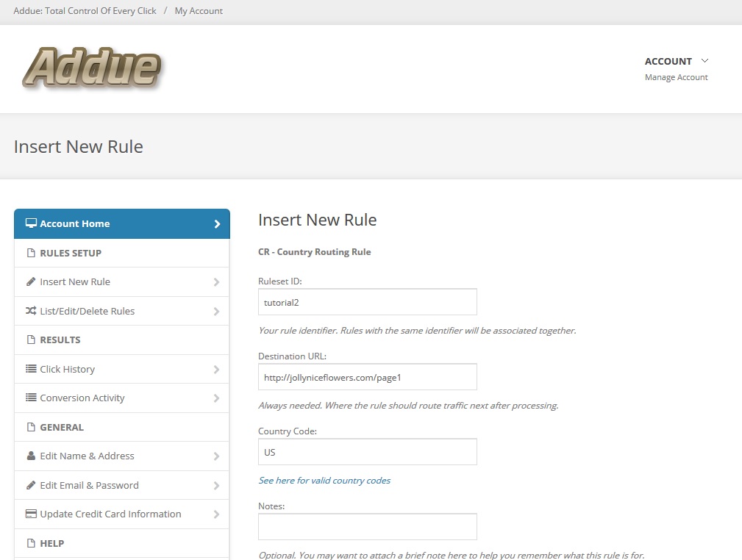The height and width of the screenshot is (560, 742).
Task: Select the credit card icon in the sidebar
Action: click(29, 514)
